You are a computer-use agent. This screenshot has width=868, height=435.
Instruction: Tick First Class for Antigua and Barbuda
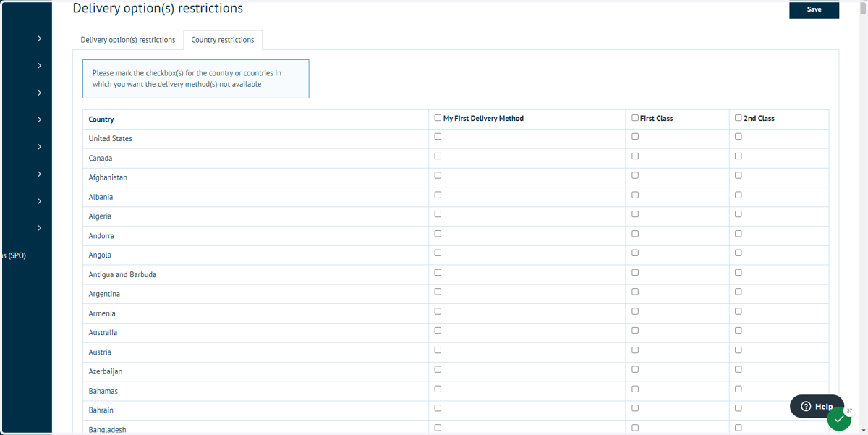pyautogui.click(x=635, y=272)
